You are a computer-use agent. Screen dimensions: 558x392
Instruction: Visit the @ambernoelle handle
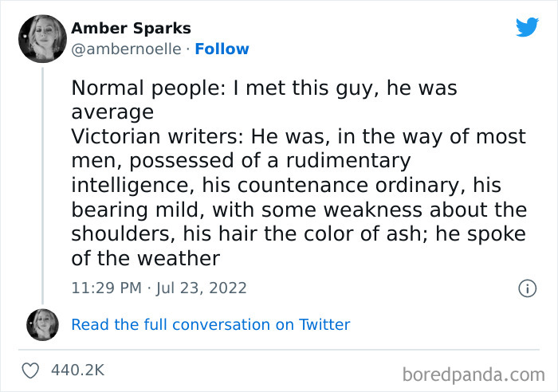(126, 49)
